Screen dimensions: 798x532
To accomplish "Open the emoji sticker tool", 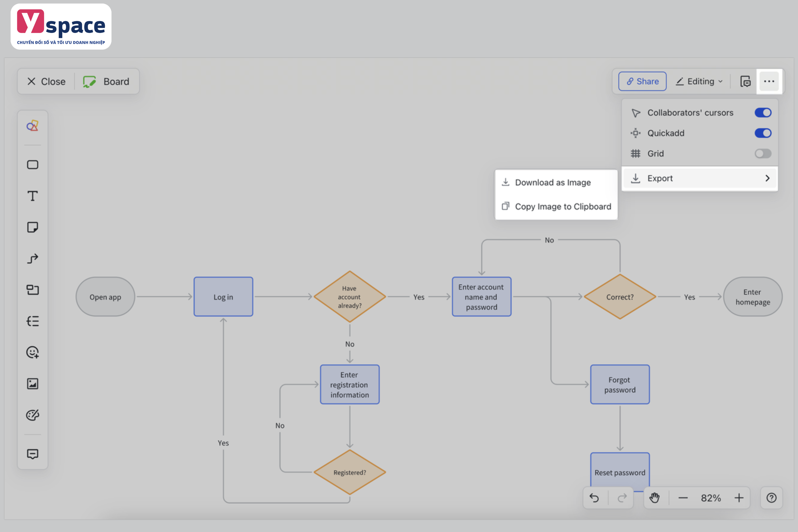I will click(32, 352).
